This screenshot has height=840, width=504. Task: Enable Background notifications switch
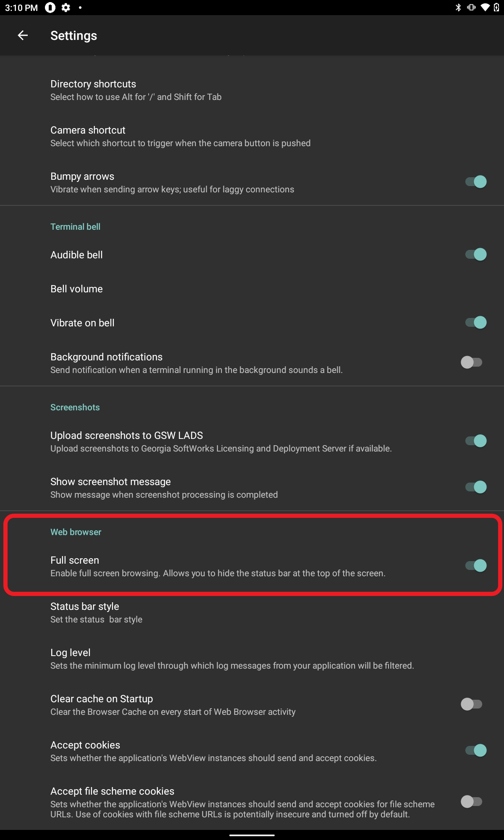pyautogui.click(x=472, y=362)
